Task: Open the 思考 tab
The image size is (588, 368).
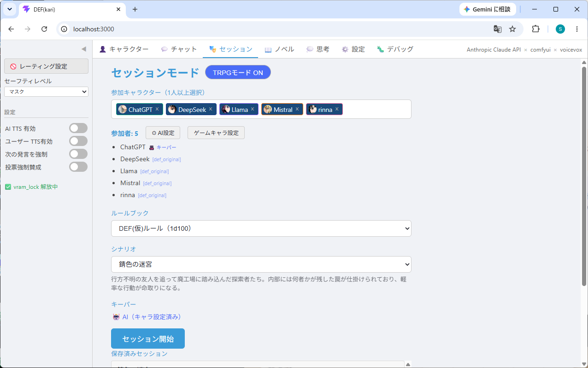Action: point(318,49)
